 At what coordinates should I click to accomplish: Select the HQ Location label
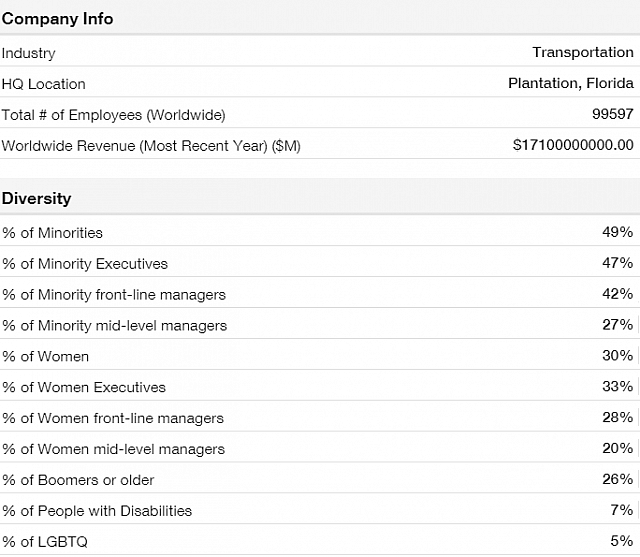coord(44,84)
